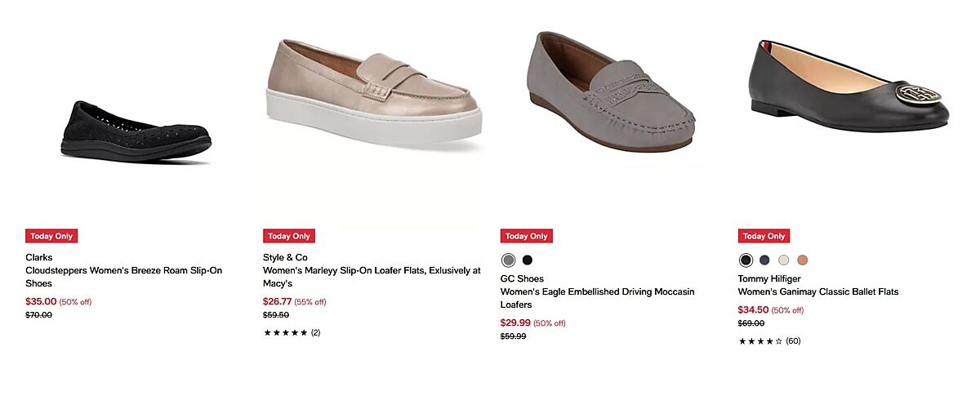This screenshot has height=409, width=980.
Task: Select the gray swatch for GC Shoes loafers
Action: point(509,260)
